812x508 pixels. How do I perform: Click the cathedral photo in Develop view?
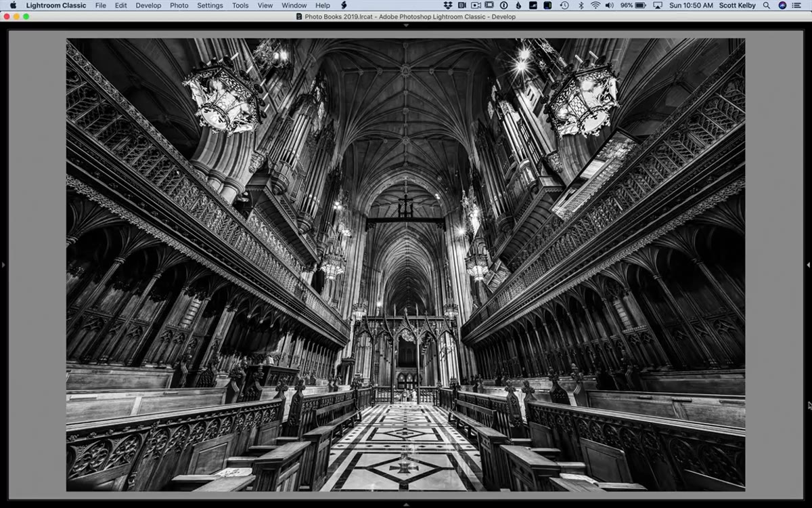tap(405, 265)
